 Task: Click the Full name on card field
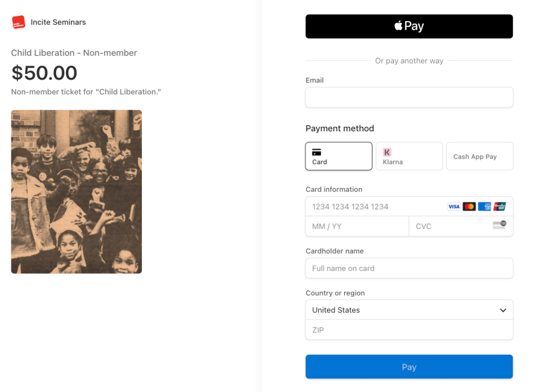pyautogui.click(x=409, y=269)
